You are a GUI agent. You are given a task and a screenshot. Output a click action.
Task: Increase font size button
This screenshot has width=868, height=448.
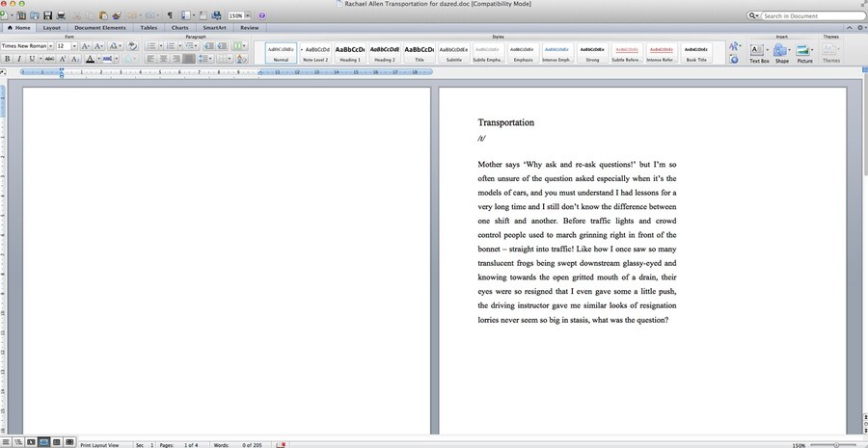[86, 46]
